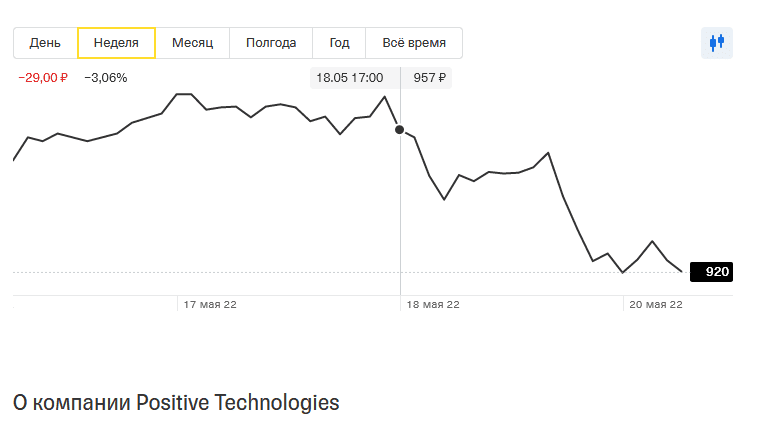Switch chart to candlestick view
This screenshot has height=425, width=767.
pyautogui.click(x=716, y=43)
